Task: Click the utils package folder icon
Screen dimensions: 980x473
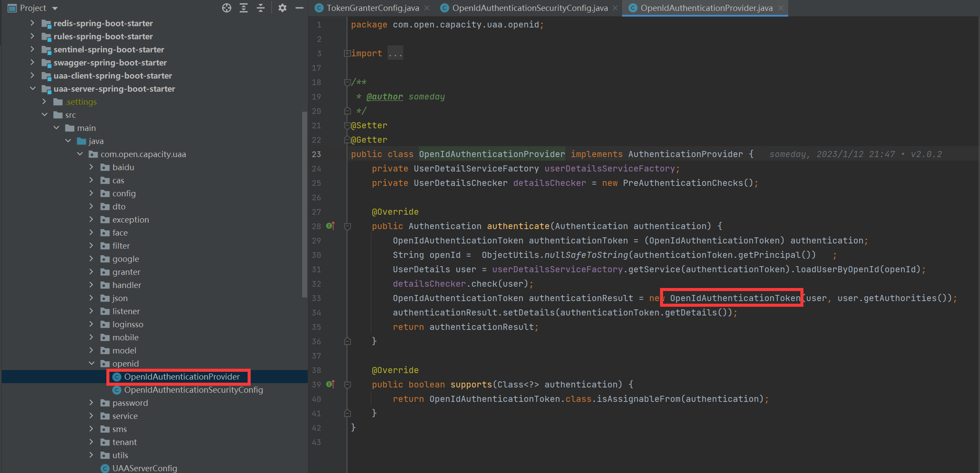Action: click(x=105, y=455)
